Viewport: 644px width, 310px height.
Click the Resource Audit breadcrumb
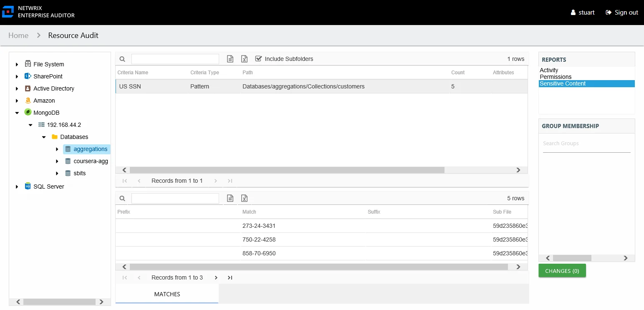click(73, 35)
